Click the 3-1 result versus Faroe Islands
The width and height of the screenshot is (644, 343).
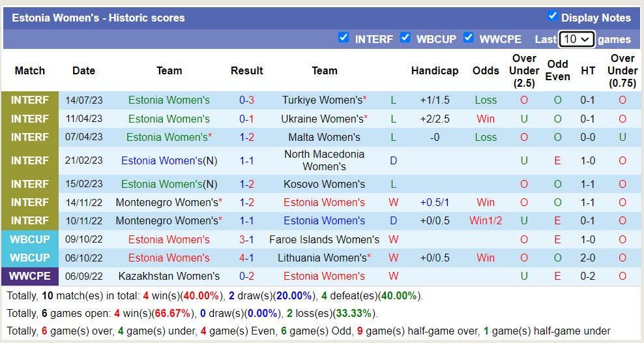pyautogui.click(x=246, y=239)
